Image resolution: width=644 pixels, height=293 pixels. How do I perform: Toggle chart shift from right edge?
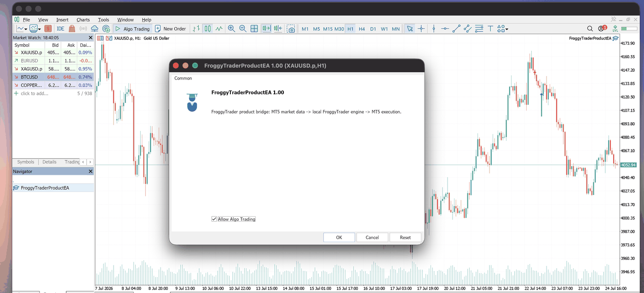278,29
